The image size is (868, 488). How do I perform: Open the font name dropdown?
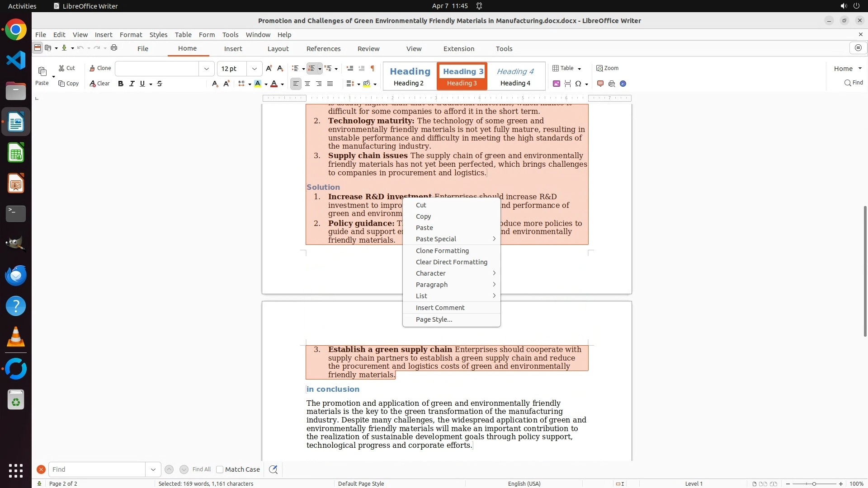pyautogui.click(x=207, y=69)
